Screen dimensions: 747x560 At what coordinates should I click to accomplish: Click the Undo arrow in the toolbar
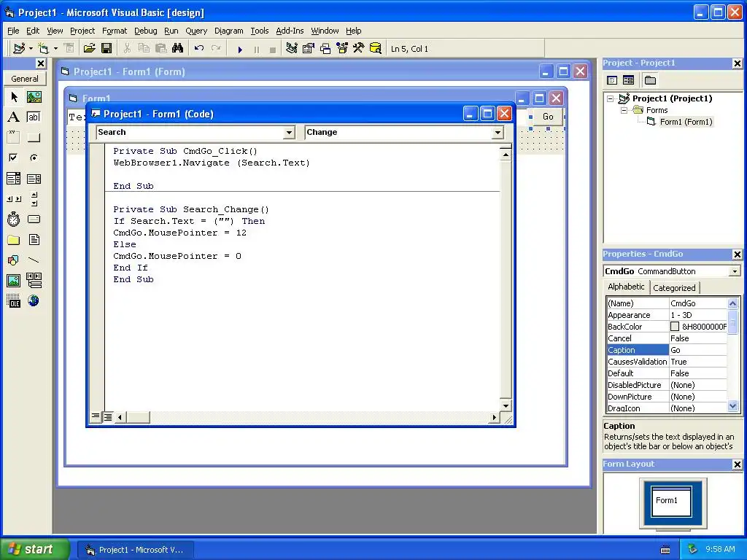(199, 49)
